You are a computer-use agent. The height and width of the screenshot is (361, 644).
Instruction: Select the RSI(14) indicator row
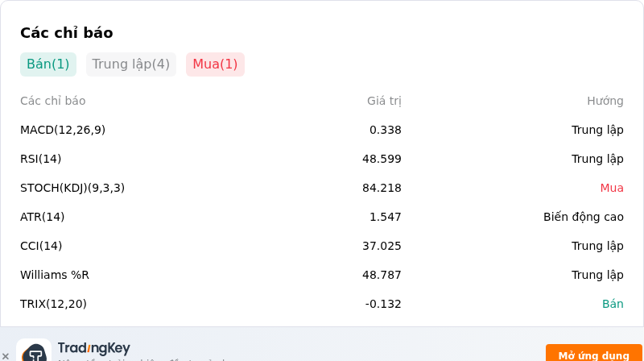tap(321, 159)
